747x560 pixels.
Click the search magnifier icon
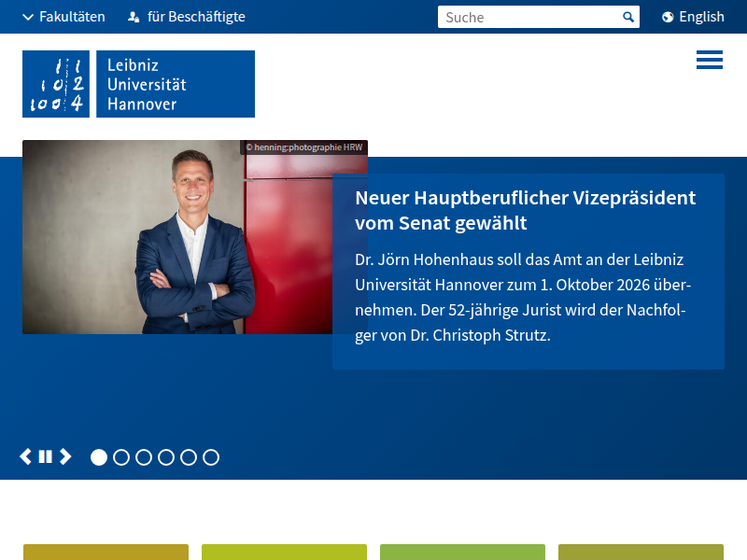(x=628, y=17)
